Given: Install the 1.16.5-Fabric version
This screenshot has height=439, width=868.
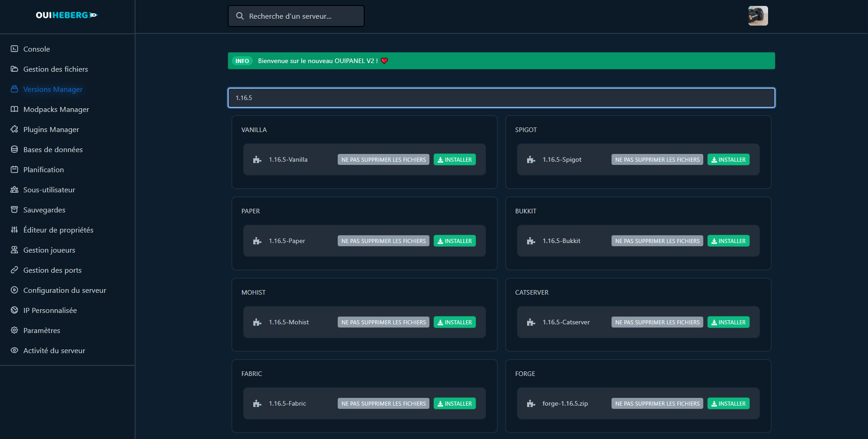Looking at the screenshot, I should point(455,403).
